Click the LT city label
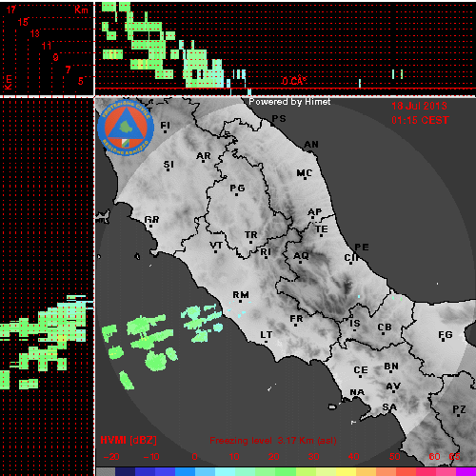Screen dimensions: 476x476 (x=267, y=334)
